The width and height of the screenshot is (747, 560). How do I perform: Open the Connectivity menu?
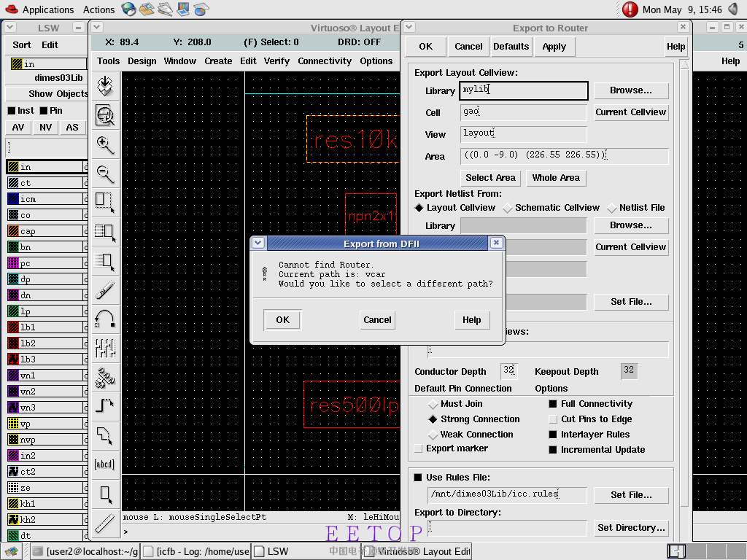coord(325,61)
